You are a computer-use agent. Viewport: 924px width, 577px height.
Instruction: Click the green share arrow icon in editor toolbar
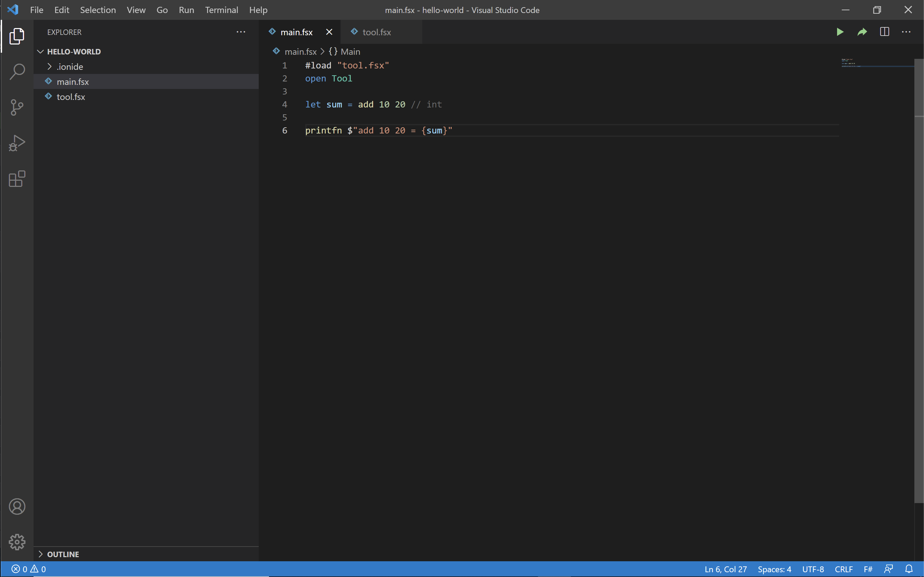click(x=862, y=32)
